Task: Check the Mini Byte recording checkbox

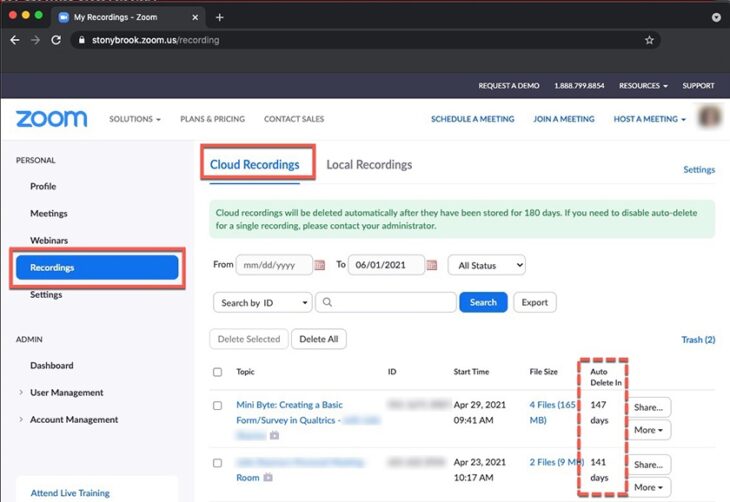Action: pos(218,406)
